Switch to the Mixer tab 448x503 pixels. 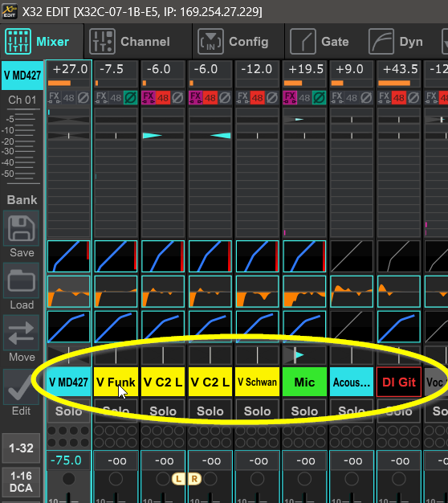click(x=42, y=42)
